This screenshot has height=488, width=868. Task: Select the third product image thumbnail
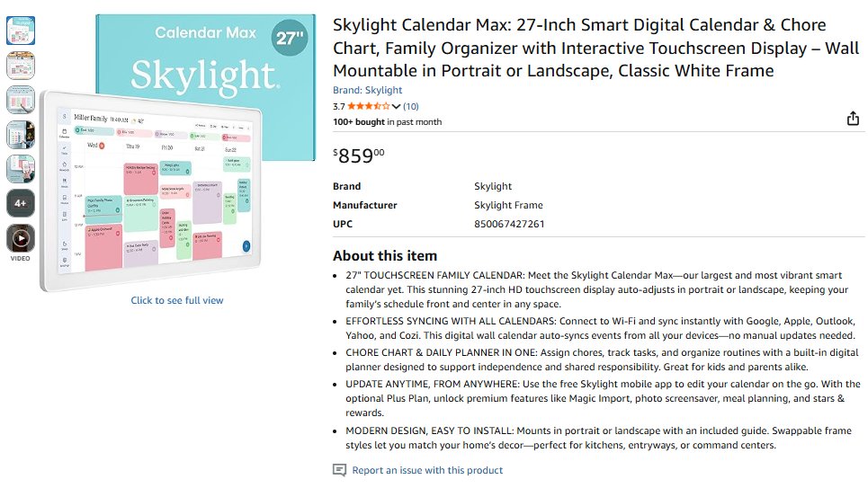21,100
